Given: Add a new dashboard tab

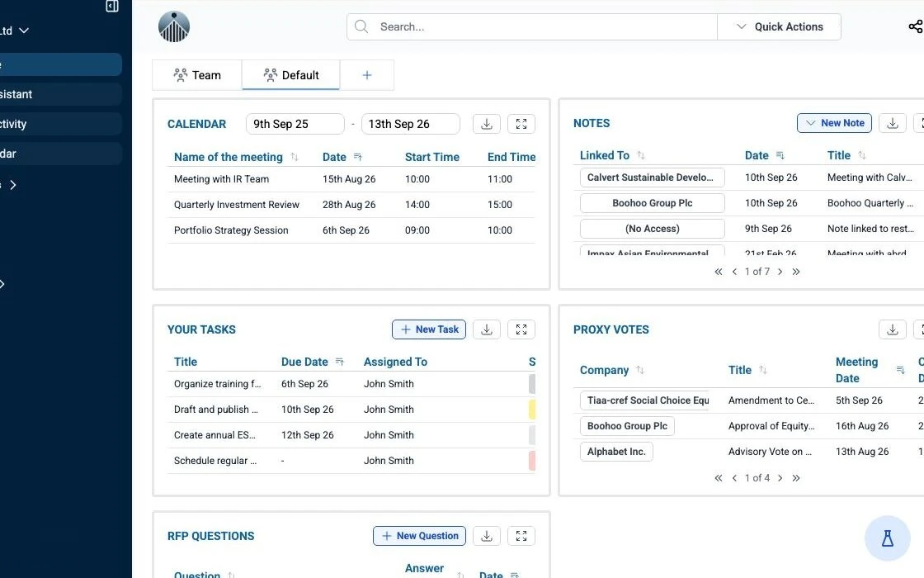Looking at the screenshot, I should point(366,75).
